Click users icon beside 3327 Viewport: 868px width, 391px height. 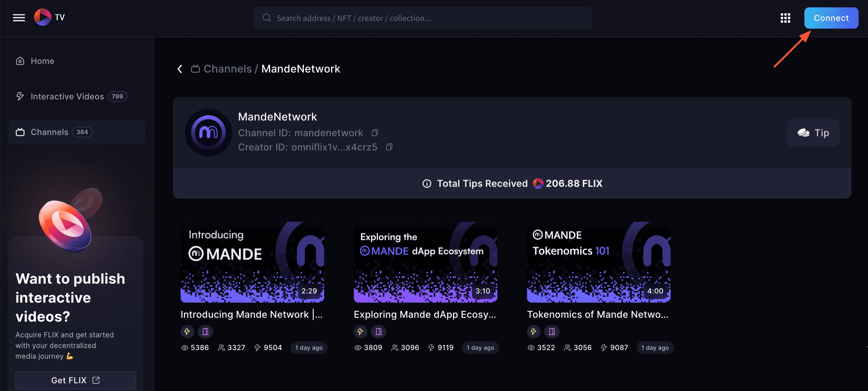click(x=221, y=347)
